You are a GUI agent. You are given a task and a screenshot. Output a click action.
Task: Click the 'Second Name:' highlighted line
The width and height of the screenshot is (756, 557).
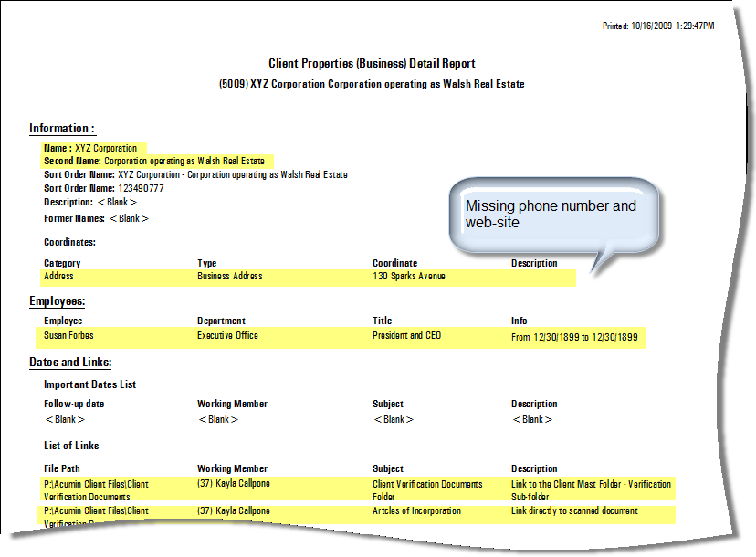tap(153, 161)
